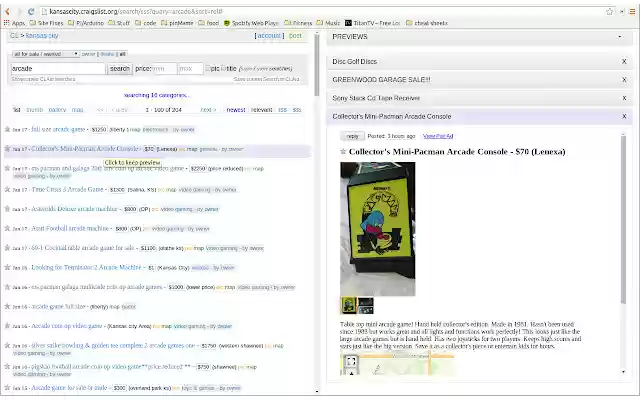The width and height of the screenshot is (640, 400).
Task: Star the pigskin football arcade listing
Action: coord(7,367)
